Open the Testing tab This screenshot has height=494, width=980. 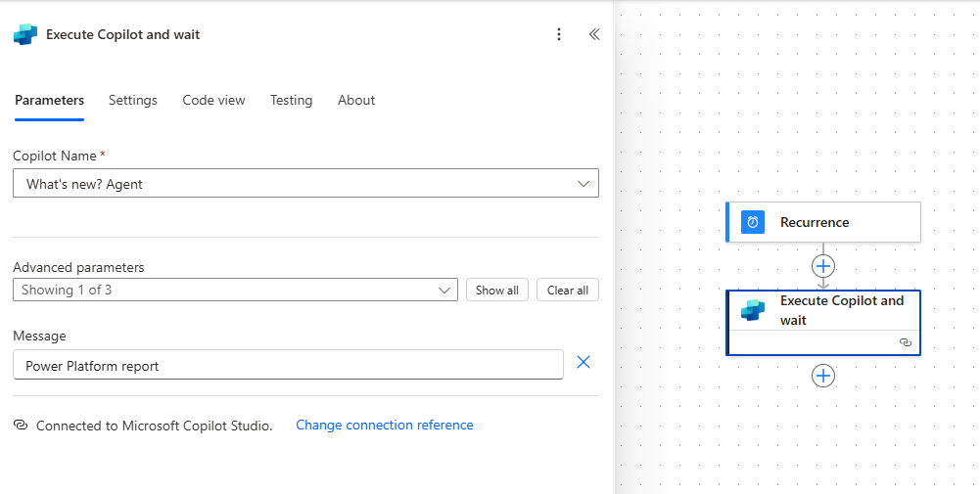click(291, 100)
